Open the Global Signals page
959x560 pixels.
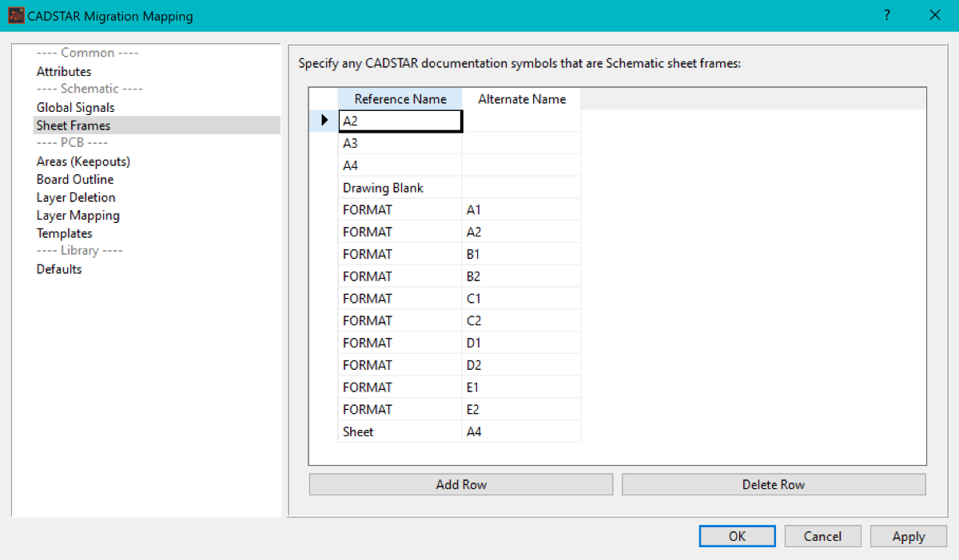76,108
